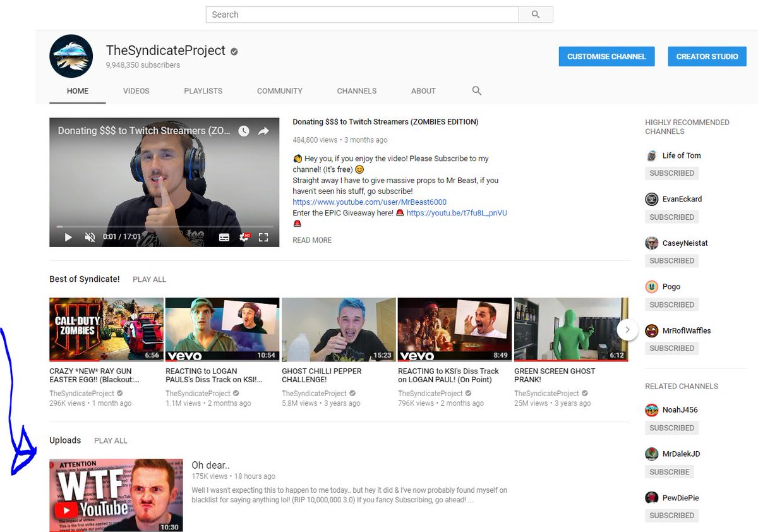758x532 pixels.
Task: Click the Watch Later clock icon
Action: 243,131
